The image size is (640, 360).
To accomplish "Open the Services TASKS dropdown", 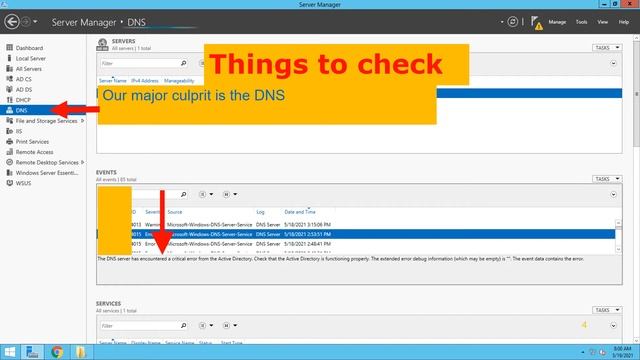I will [607, 310].
